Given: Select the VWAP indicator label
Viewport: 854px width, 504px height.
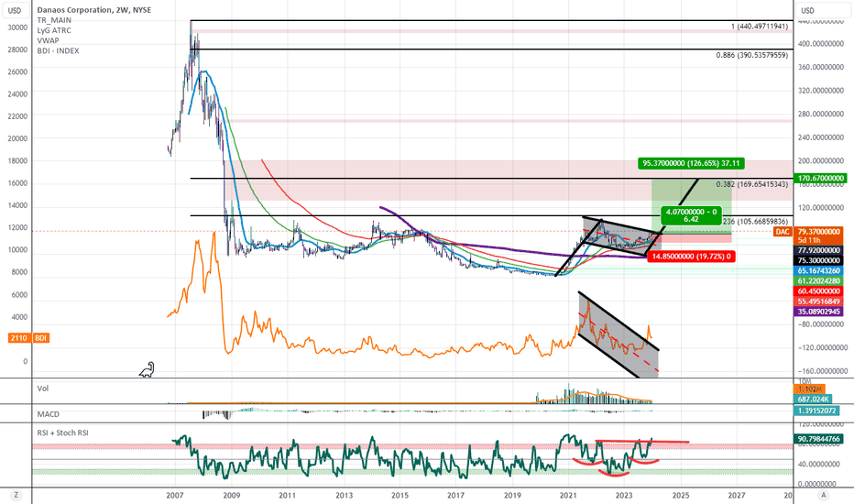Looking at the screenshot, I should [48, 40].
